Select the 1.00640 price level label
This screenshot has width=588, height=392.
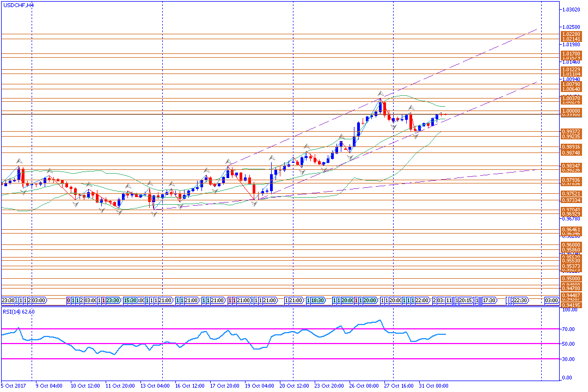click(571, 89)
